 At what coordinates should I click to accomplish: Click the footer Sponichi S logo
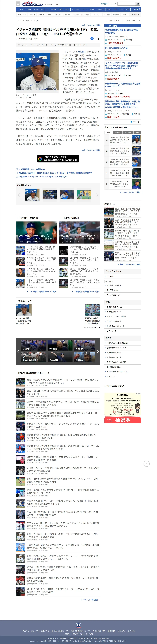click(x=78, y=625)
